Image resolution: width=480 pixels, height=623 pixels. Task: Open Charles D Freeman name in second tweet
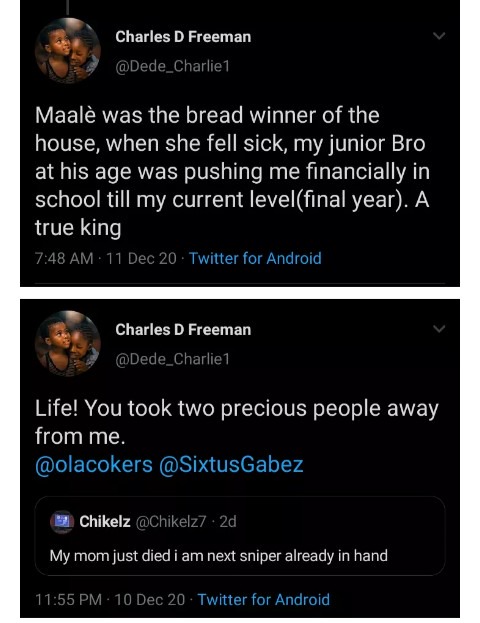tap(183, 330)
